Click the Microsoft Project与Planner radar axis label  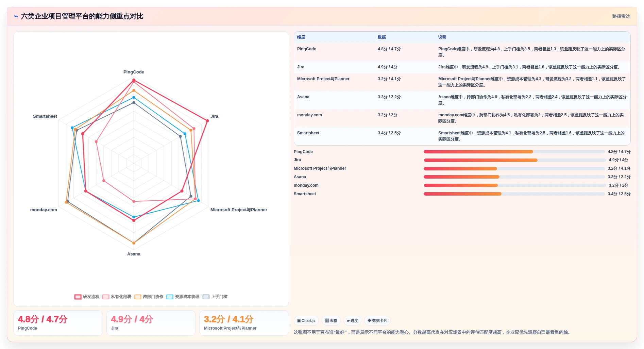click(239, 210)
